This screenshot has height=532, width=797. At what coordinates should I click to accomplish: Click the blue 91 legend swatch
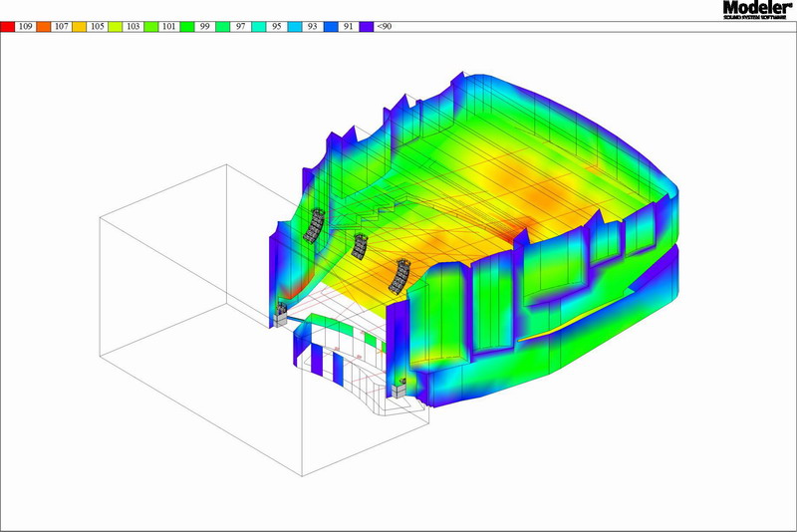pyautogui.click(x=331, y=27)
